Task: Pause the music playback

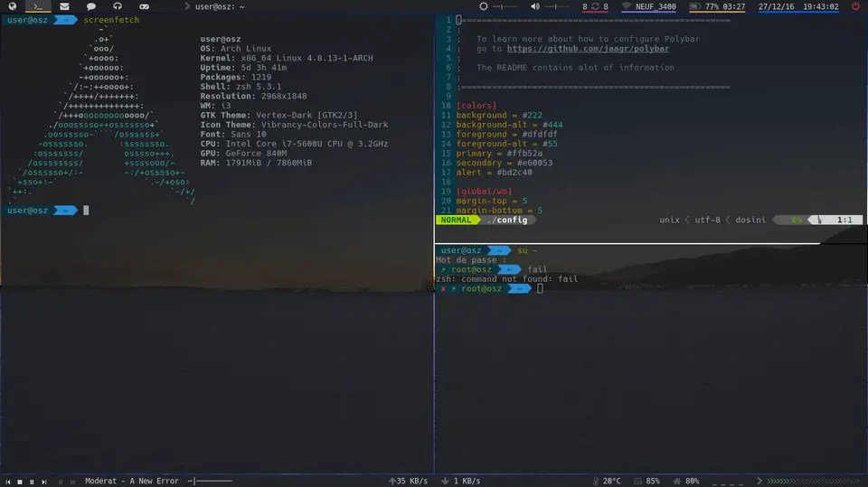Action: click(33, 482)
